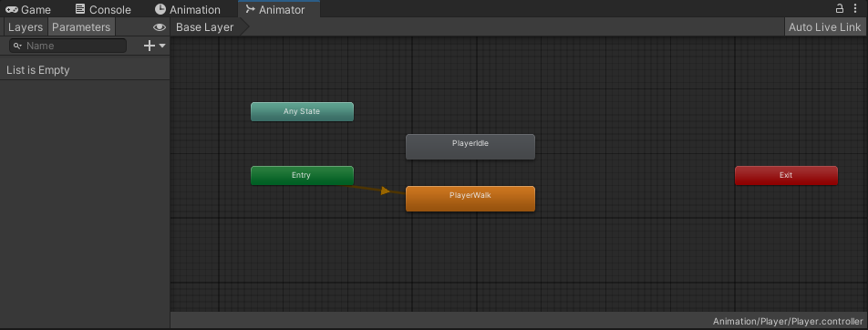Screen dimensions: 868x330
Task: Toggle the window lock icon
Action: coord(840,9)
